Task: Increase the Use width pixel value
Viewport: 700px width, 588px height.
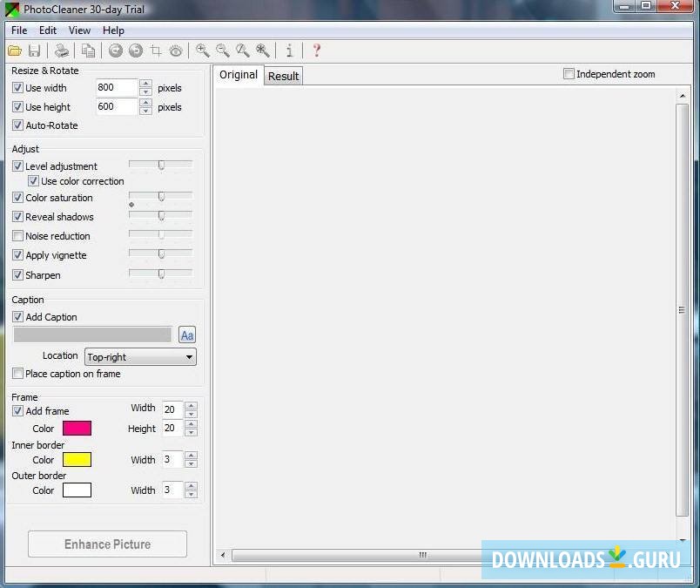Action: tap(145, 83)
